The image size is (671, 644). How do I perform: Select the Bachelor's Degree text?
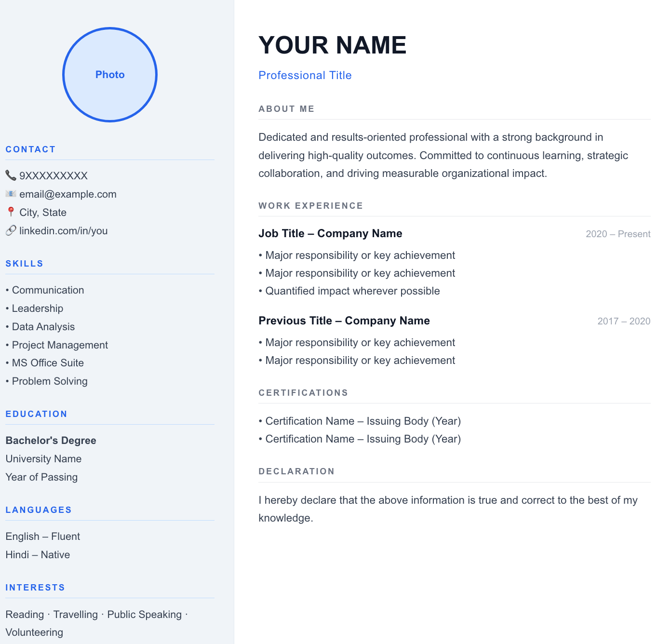(51, 441)
